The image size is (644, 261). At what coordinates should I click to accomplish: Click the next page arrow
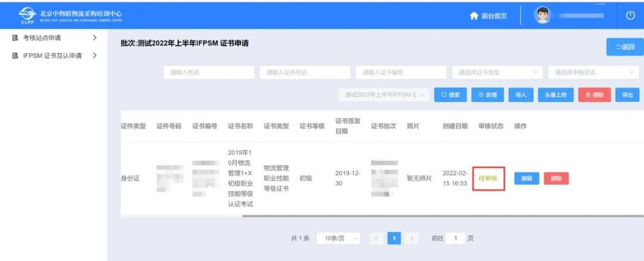[x=412, y=238]
